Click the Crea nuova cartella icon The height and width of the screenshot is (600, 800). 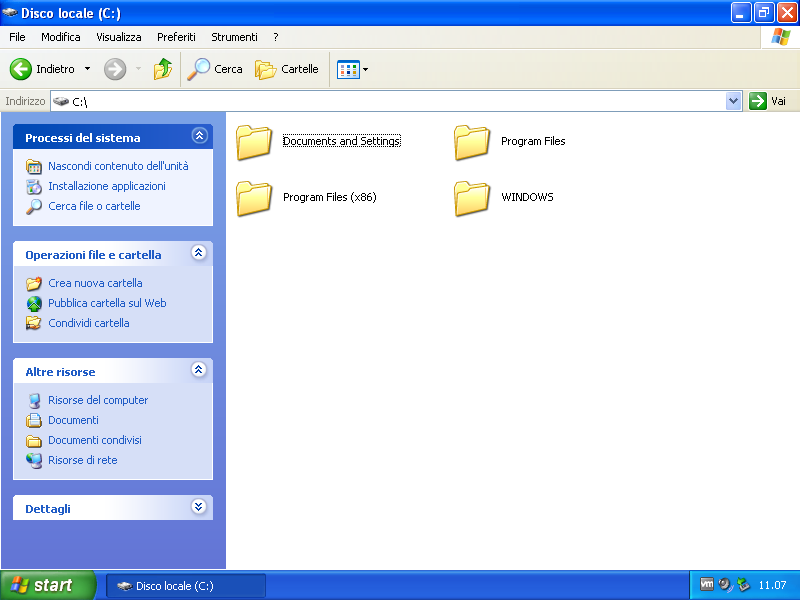[34, 283]
